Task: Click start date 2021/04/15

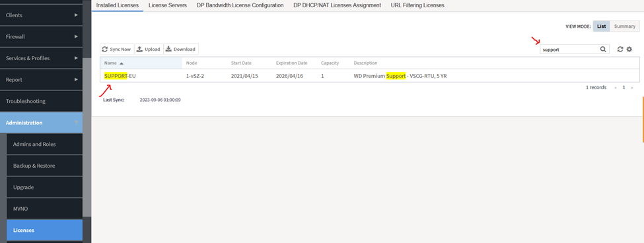Action: (x=244, y=76)
